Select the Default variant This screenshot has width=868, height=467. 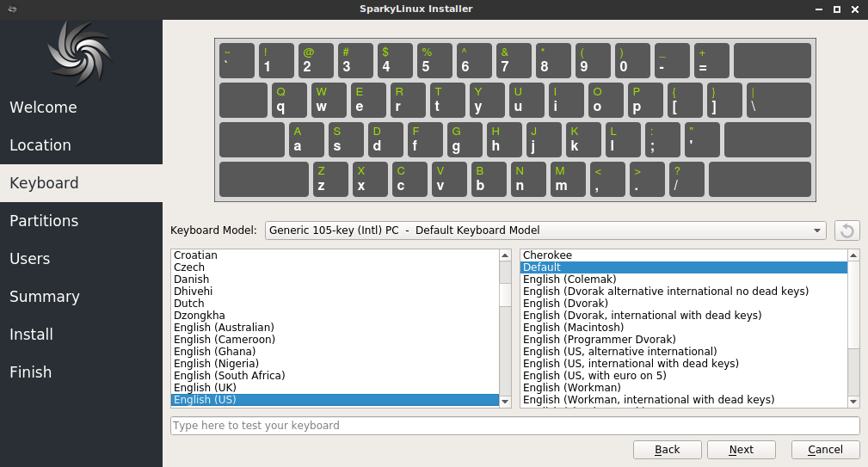(684, 267)
